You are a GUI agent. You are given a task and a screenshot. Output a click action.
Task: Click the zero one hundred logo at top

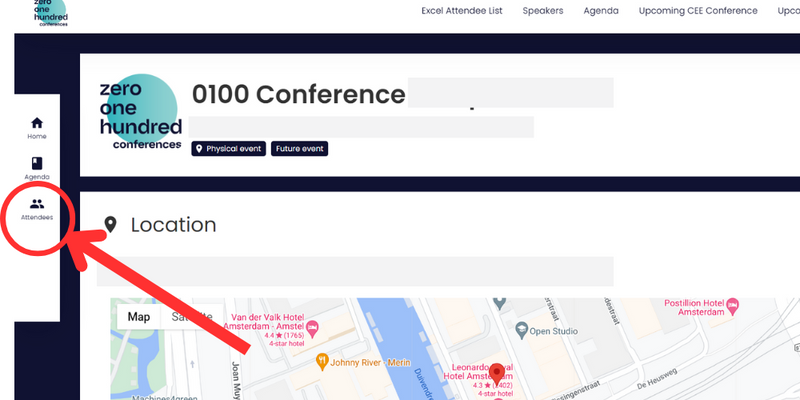50,13
